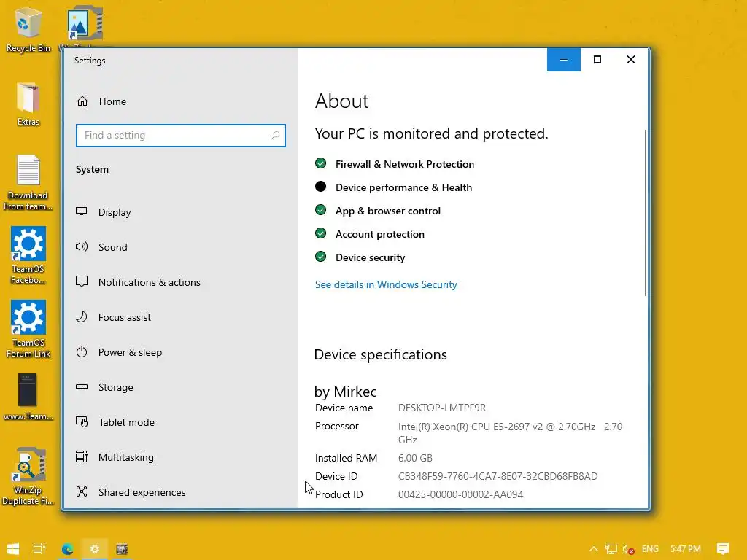This screenshot has height=560, width=747.
Task: Click the Intel Xeon processor value
Action: pyautogui.click(x=510, y=433)
